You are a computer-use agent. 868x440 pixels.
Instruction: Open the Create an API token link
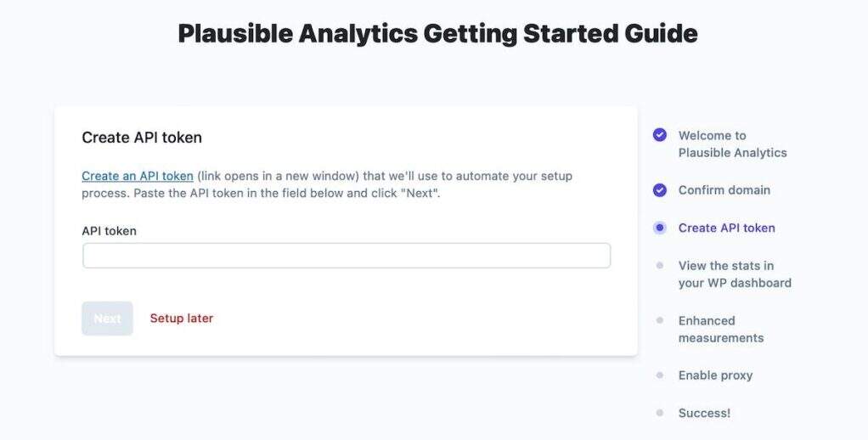point(138,177)
